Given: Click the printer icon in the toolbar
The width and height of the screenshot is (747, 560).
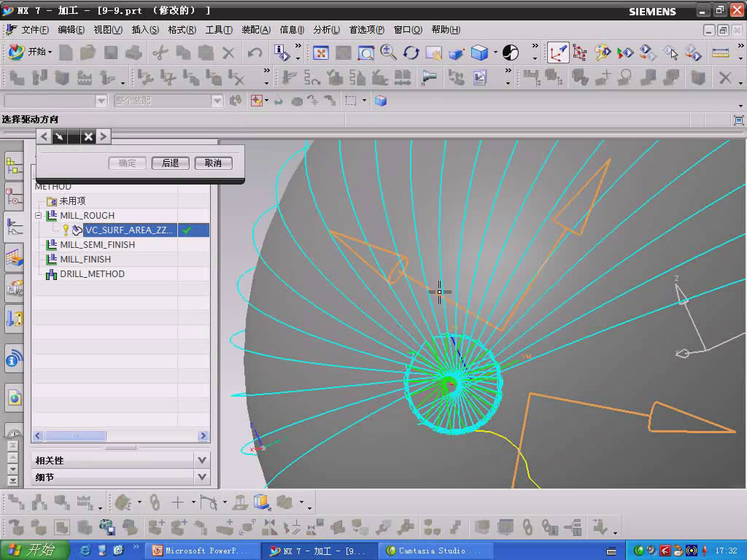Looking at the screenshot, I should pyautogui.click(x=134, y=52).
